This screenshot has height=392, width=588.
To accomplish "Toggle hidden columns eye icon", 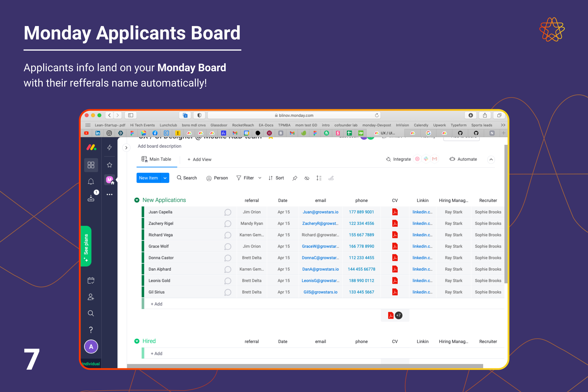I will pyautogui.click(x=307, y=178).
